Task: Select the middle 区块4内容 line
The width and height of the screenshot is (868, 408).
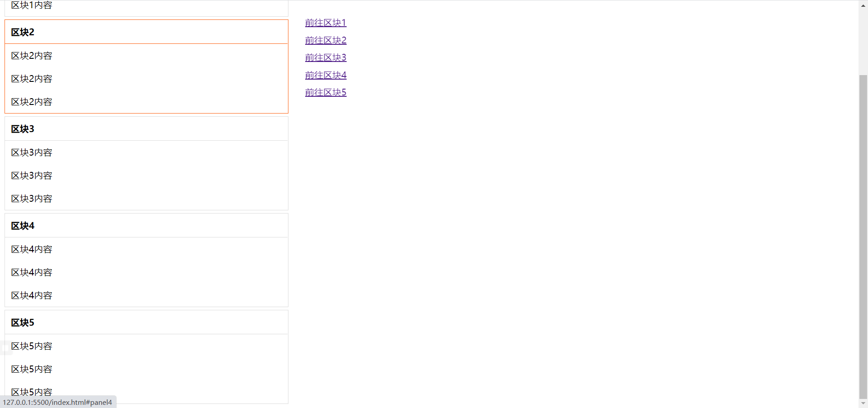Action: [x=32, y=272]
